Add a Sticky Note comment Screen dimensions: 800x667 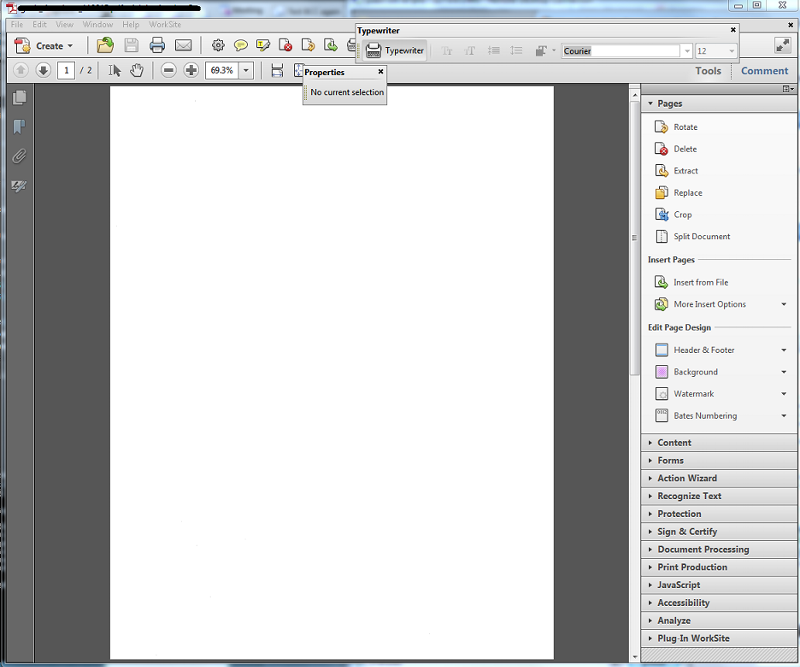click(x=241, y=45)
